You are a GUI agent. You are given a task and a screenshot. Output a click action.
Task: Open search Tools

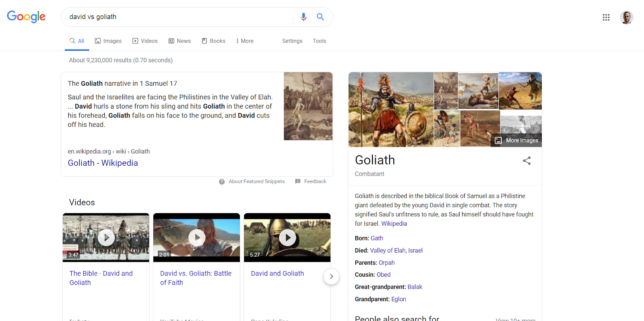[320, 41]
